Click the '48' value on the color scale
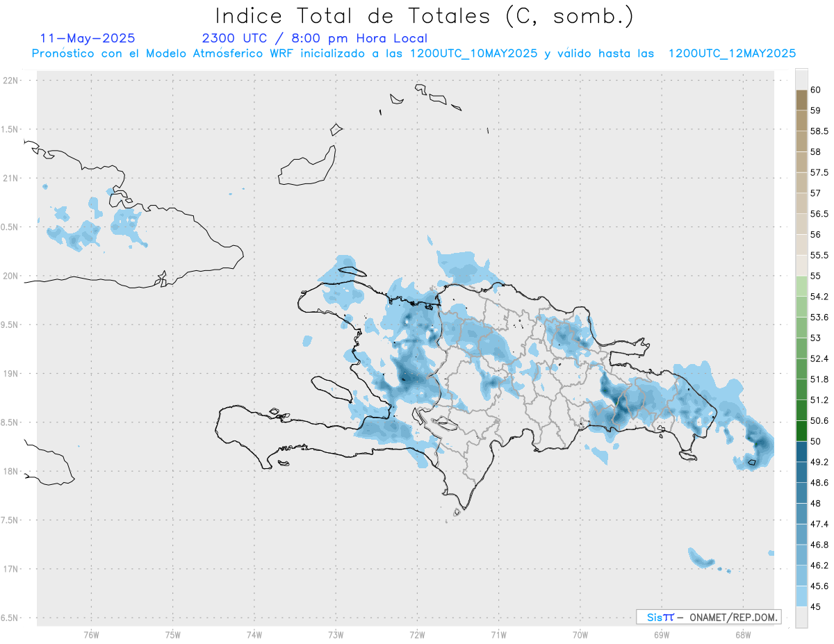834x644 pixels. tap(815, 504)
